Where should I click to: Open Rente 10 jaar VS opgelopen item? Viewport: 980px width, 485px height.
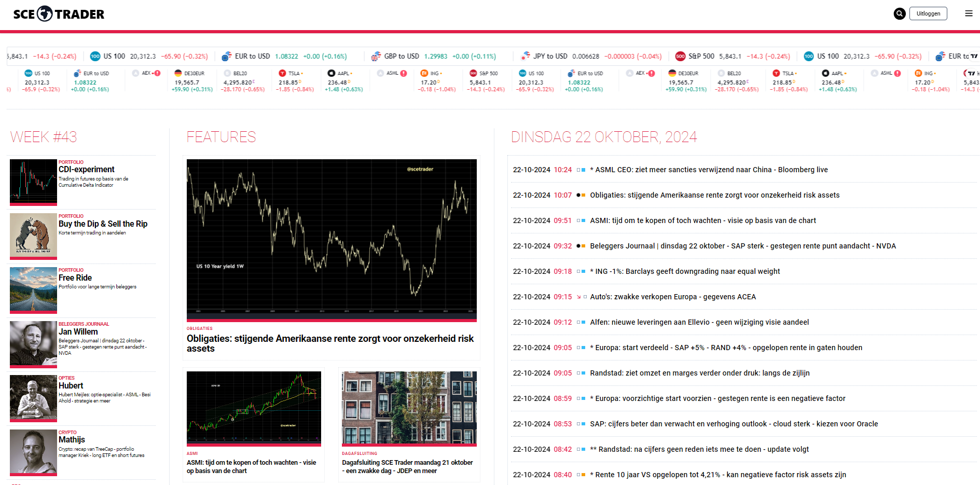(x=718, y=475)
